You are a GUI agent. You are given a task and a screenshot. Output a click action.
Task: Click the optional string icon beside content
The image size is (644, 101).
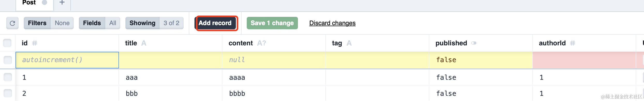pyautogui.click(x=261, y=43)
